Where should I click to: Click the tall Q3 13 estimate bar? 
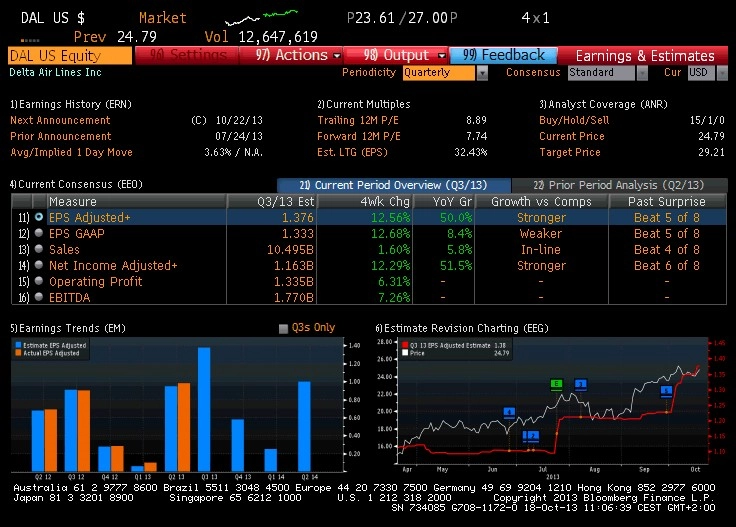[x=204, y=409]
